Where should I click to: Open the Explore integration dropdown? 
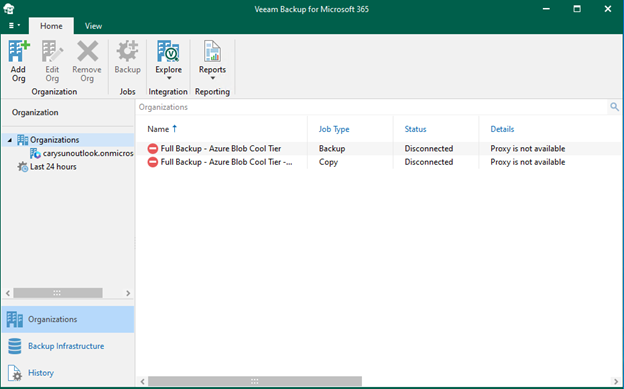(x=168, y=60)
